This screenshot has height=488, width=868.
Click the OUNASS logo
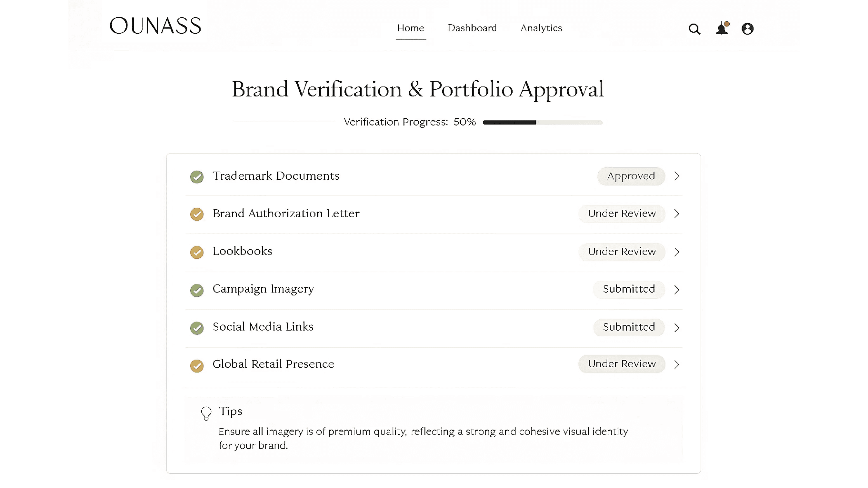(x=155, y=26)
